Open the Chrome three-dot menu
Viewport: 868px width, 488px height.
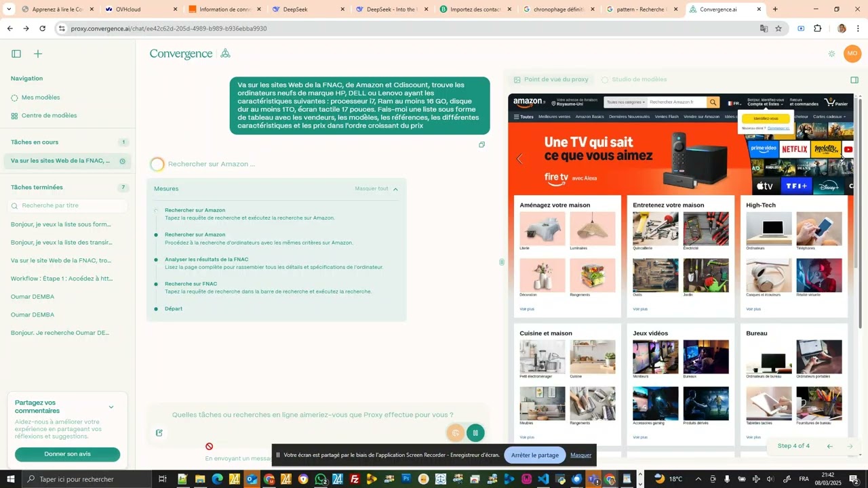point(859,28)
